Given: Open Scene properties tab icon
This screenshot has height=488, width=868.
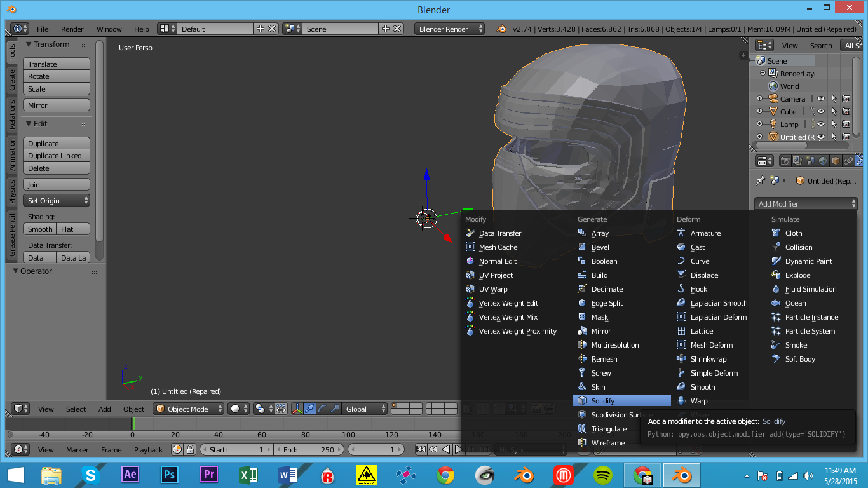Looking at the screenshot, I should [810, 161].
